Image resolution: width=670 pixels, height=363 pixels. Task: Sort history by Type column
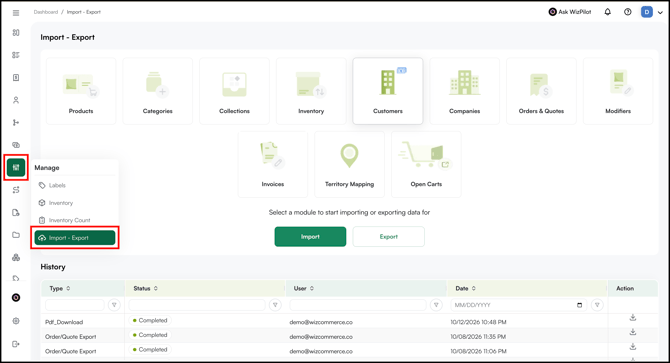pyautogui.click(x=68, y=288)
